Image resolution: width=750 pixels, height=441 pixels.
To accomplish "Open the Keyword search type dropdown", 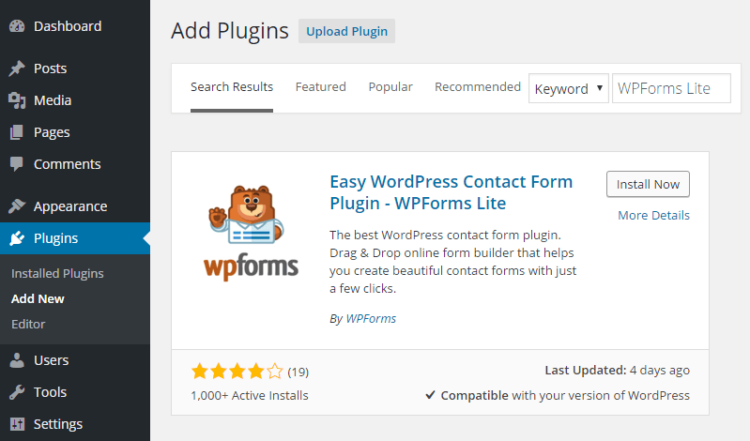I will pos(568,88).
